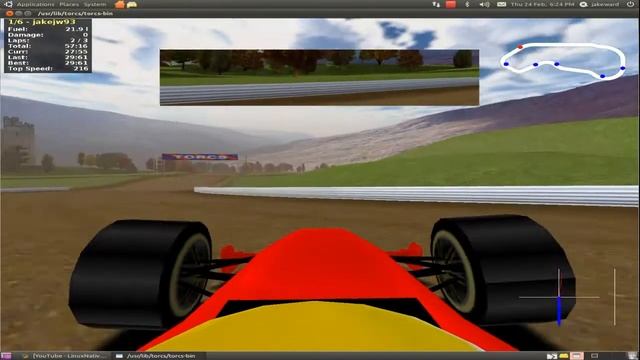Screen dimensions: 640x360
Task: Click the TORCS banner over the track
Action: click(200, 157)
